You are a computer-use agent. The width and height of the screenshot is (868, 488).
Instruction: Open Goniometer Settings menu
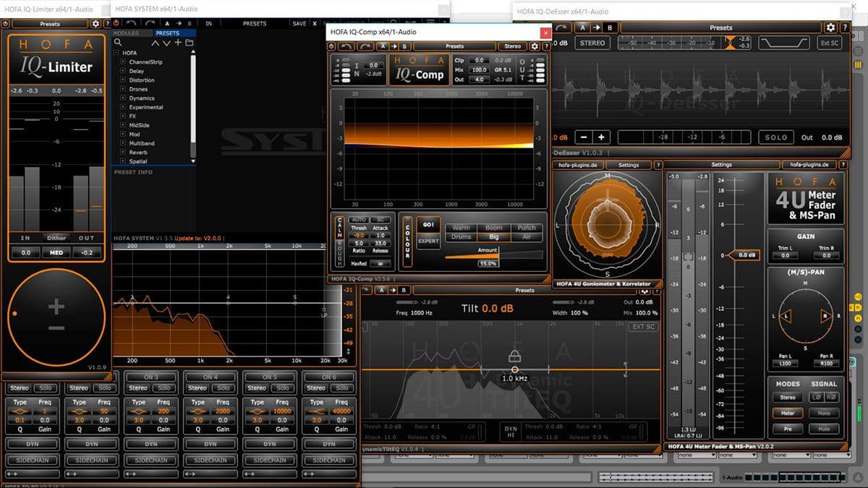[x=629, y=165]
